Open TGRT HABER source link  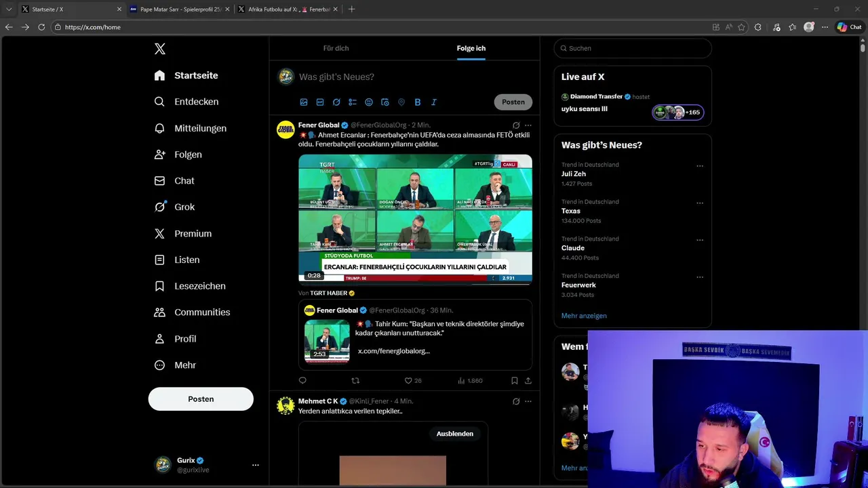332,293
